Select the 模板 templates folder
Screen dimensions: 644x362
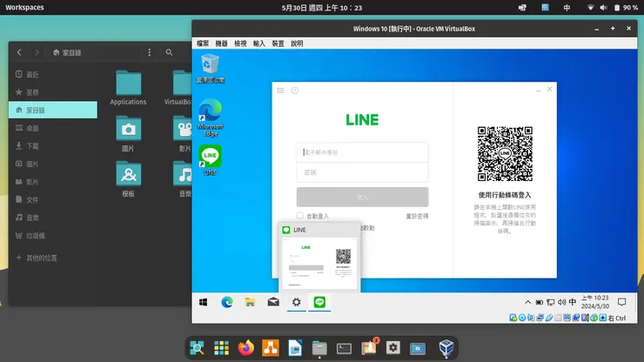tap(128, 179)
